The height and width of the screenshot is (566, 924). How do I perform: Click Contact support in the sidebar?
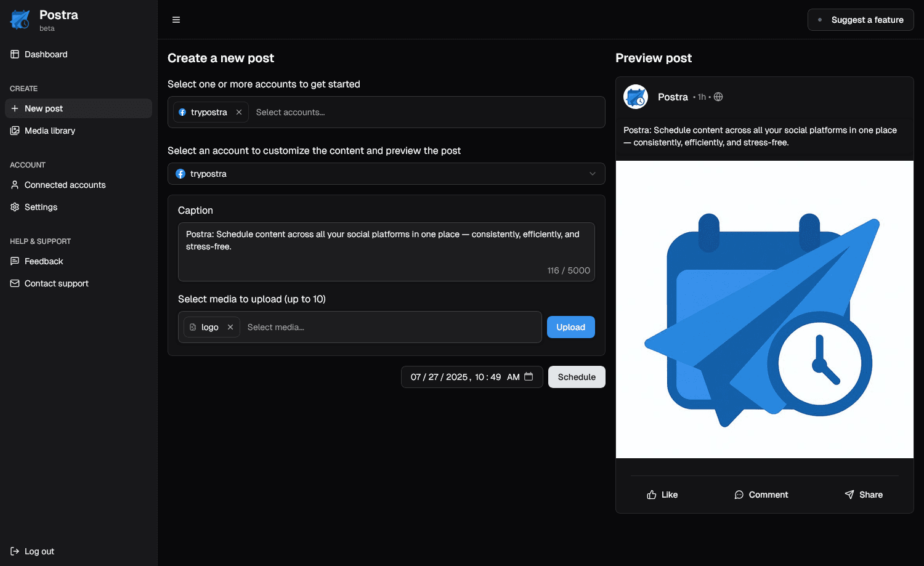(78, 283)
